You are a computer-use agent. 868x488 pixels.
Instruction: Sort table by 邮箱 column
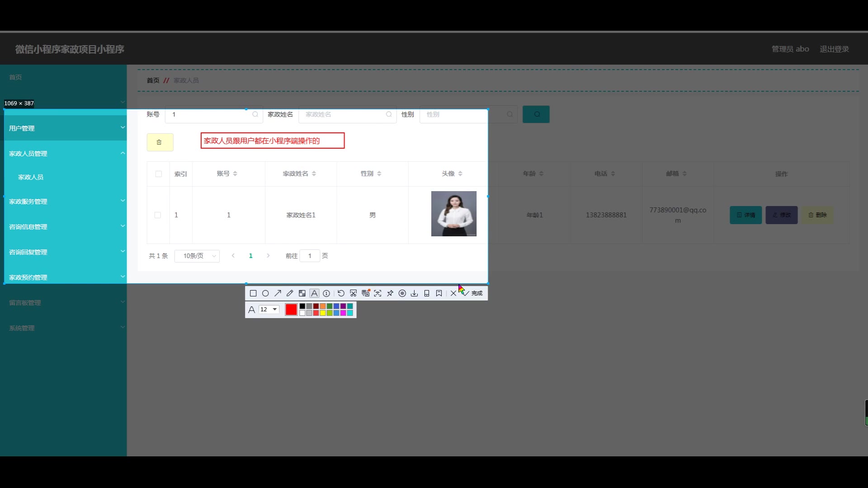[x=684, y=174]
